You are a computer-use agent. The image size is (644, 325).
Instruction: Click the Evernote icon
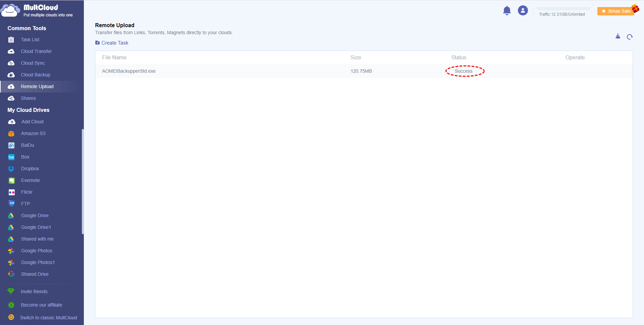(11, 181)
